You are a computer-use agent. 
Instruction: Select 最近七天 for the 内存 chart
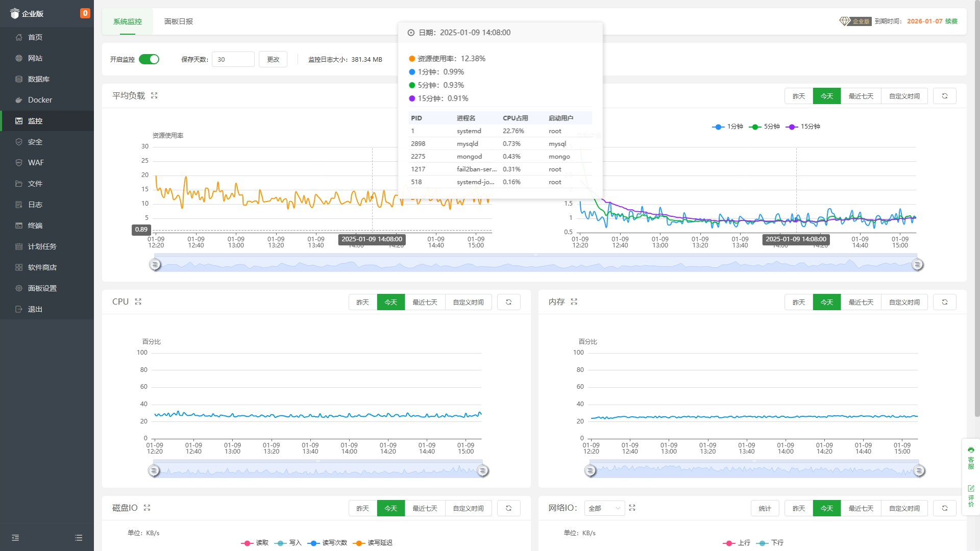[861, 302]
